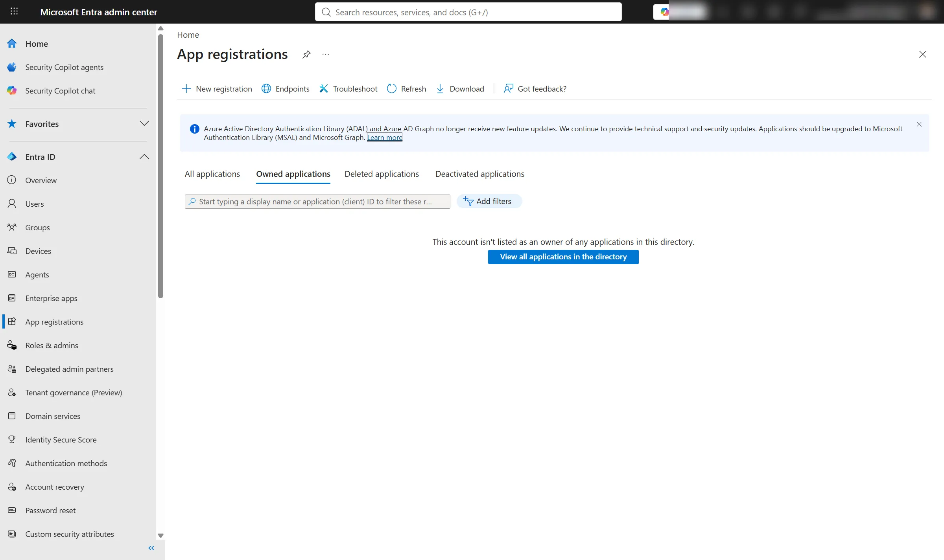Click the Entra ID diamond icon

pos(12,157)
